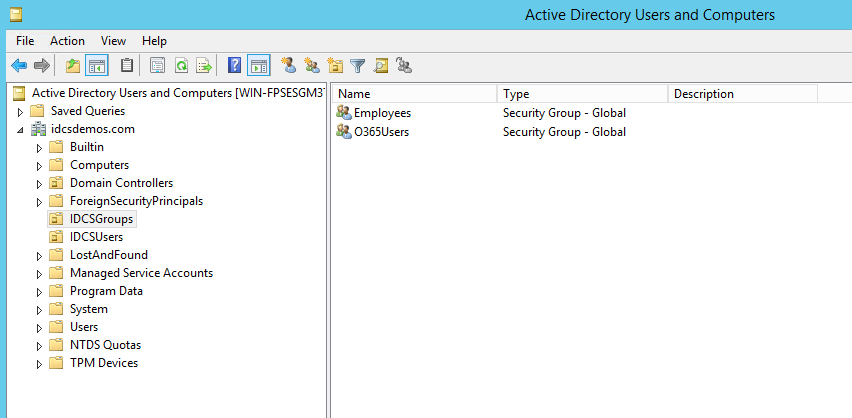Collapse the idcsdemos.com domain node
The image size is (852, 418).
click(x=20, y=130)
